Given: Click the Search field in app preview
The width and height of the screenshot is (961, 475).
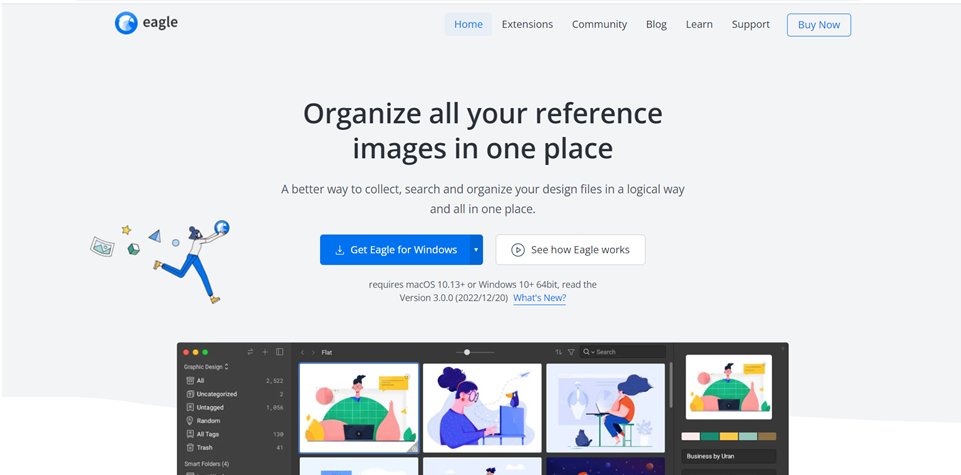Looking at the screenshot, I should point(623,352).
